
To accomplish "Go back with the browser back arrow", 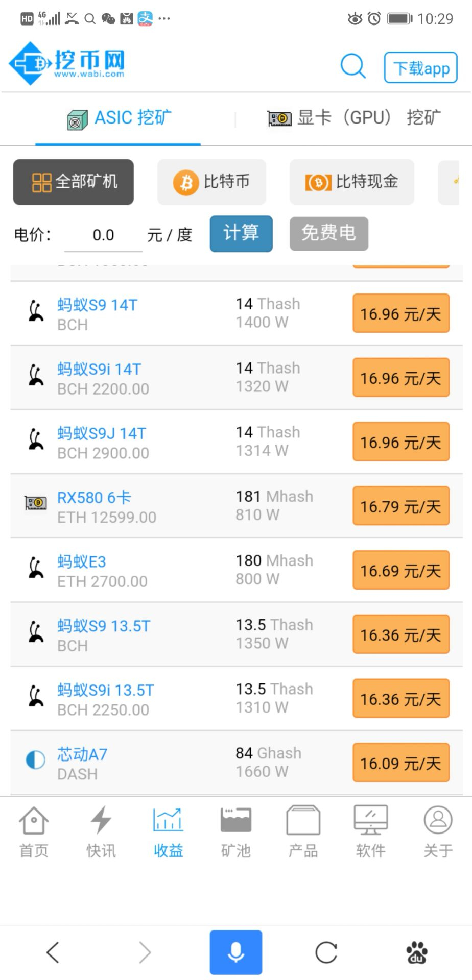I will 53,952.
